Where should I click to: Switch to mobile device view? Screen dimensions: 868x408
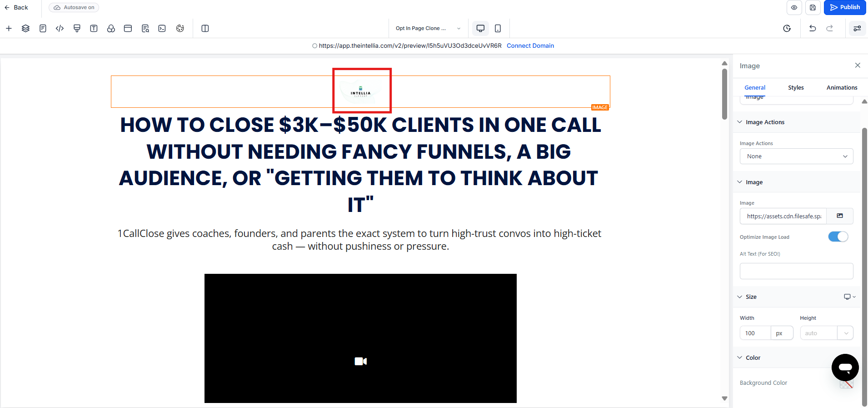pos(498,28)
